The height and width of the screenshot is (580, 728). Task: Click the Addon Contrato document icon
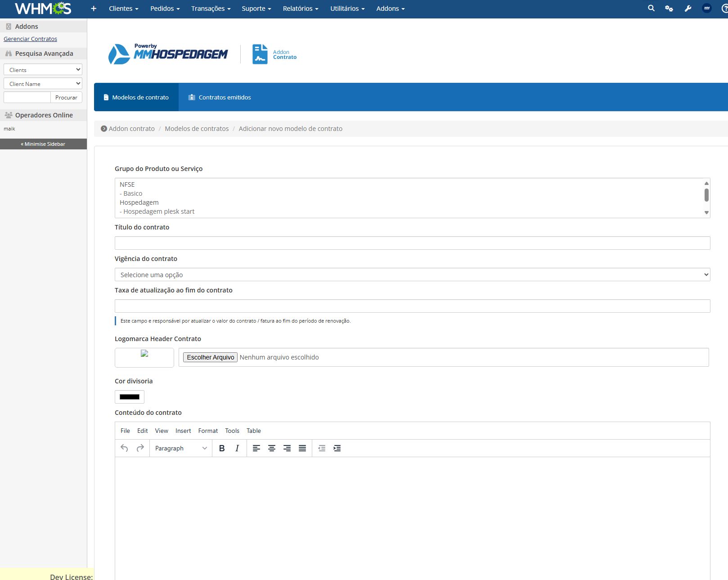point(260,54)
